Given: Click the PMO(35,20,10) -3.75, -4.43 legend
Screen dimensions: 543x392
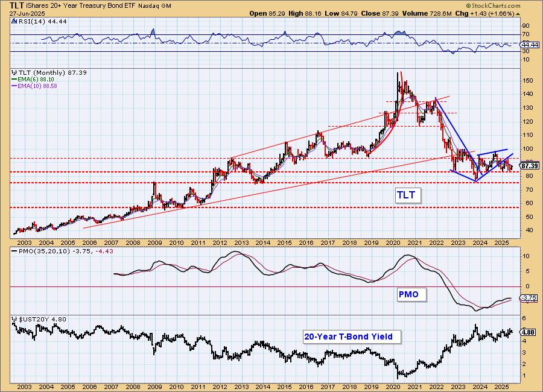Looking at the screenshot, I should tap(66, 251).
